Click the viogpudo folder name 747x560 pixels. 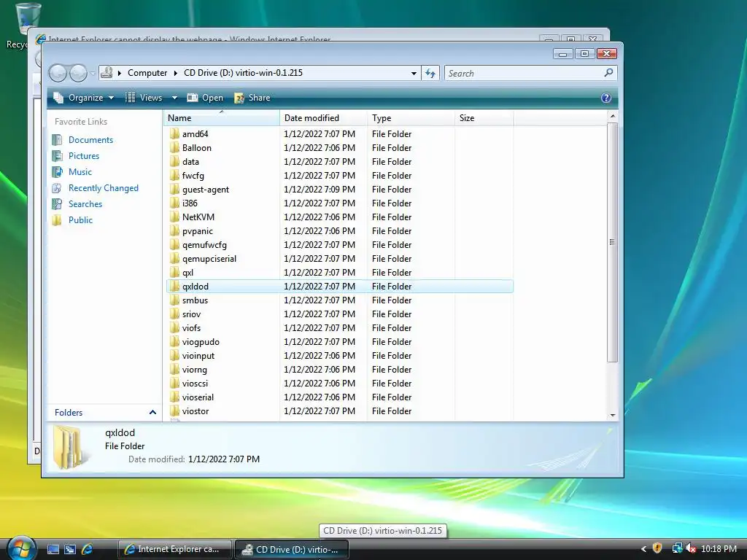click(x=201, y=342)
